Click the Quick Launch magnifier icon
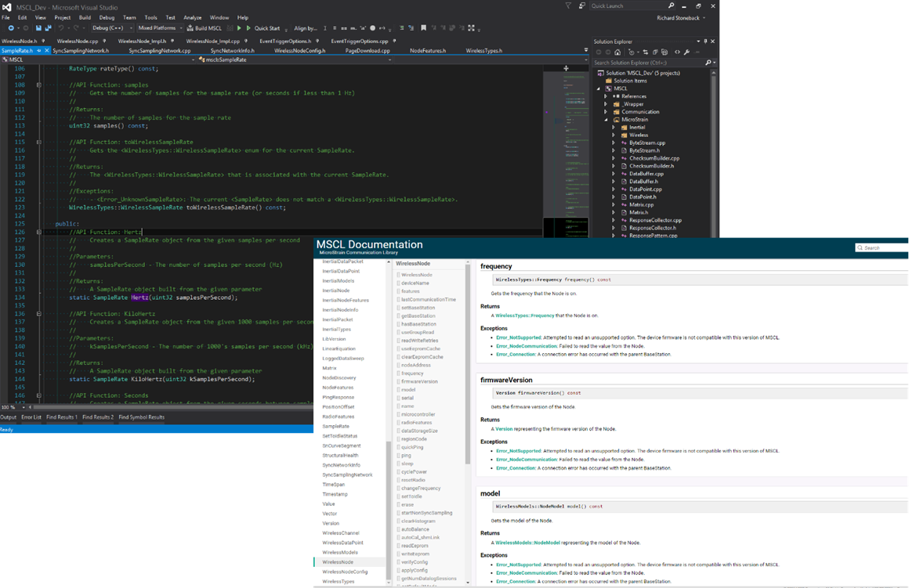909x588 pixels. (672, 5)
